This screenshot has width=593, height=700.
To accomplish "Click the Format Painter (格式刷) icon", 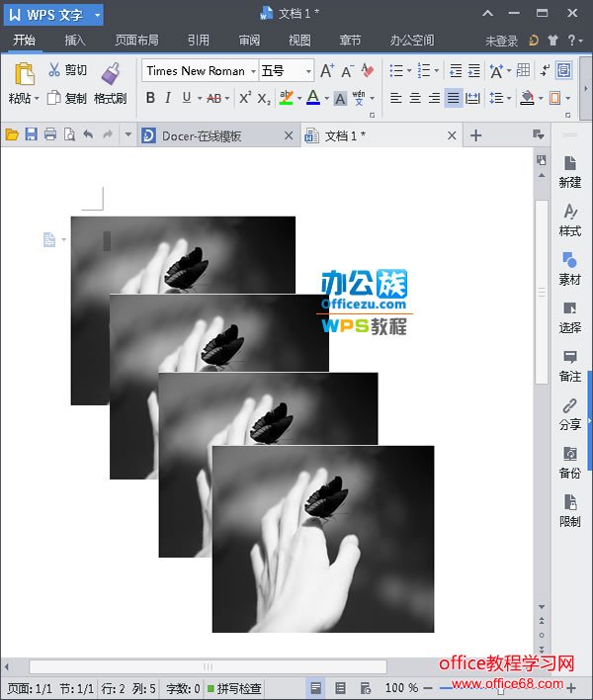I will (110, 73).
